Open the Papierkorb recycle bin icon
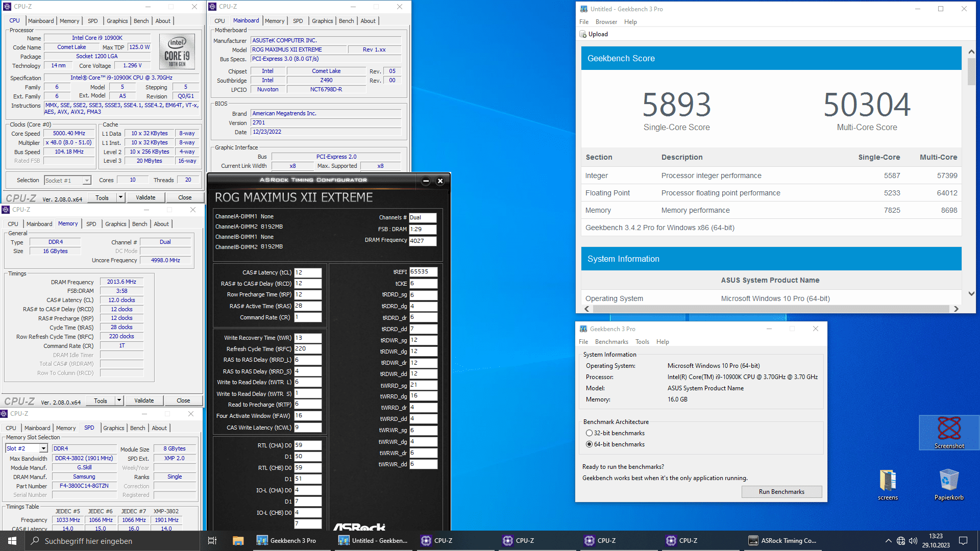Image resolution: width=980 pixels, height=551 pixels. [949, 485]
